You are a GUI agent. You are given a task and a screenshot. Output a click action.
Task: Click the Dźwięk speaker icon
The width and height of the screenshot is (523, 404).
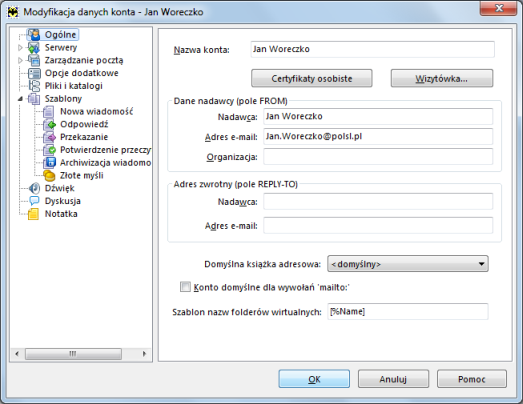[34, 188]
